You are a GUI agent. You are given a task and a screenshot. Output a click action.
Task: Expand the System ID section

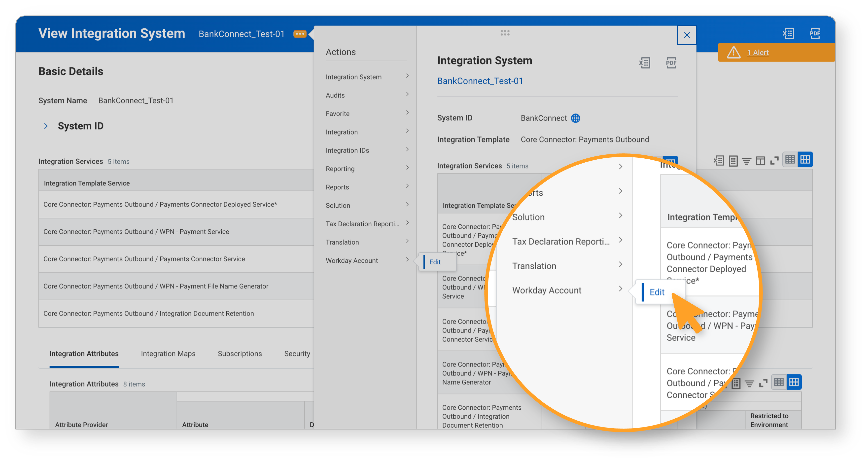click(x=46, y=126)
